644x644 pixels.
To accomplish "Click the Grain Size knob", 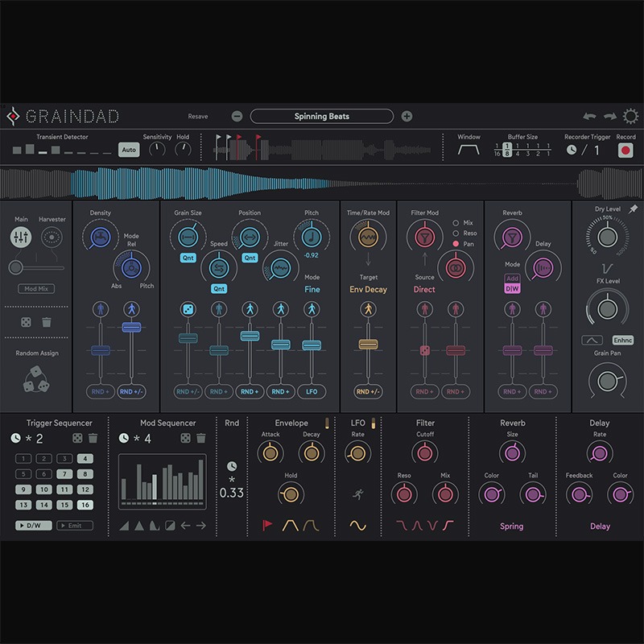I will (x=188, y=237).
